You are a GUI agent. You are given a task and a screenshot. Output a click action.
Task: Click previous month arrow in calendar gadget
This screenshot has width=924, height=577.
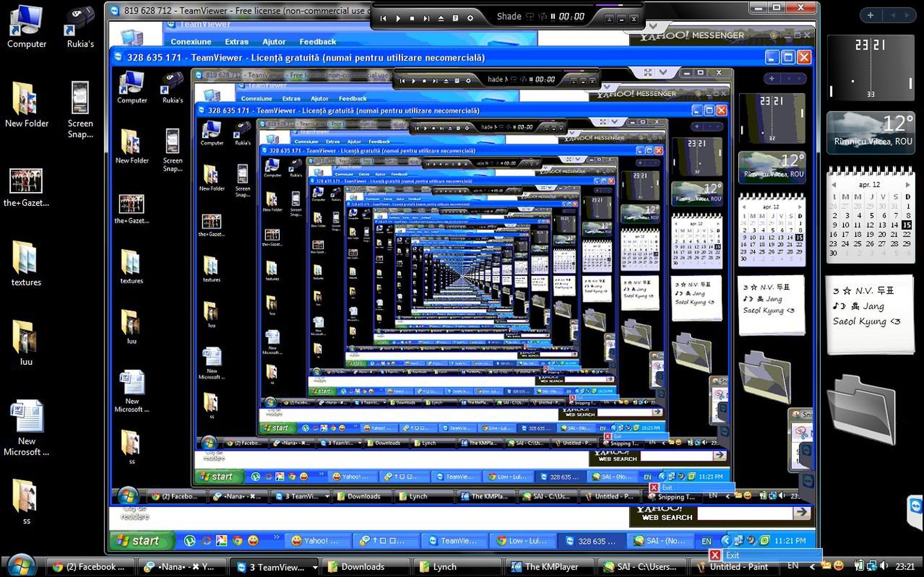click(834, 185)
